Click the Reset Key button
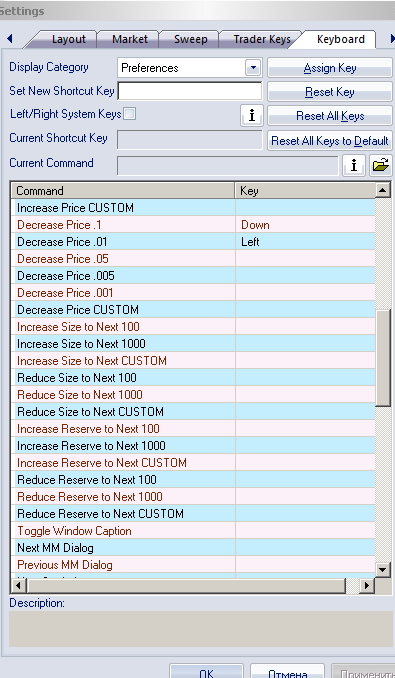 pos(330,92)
